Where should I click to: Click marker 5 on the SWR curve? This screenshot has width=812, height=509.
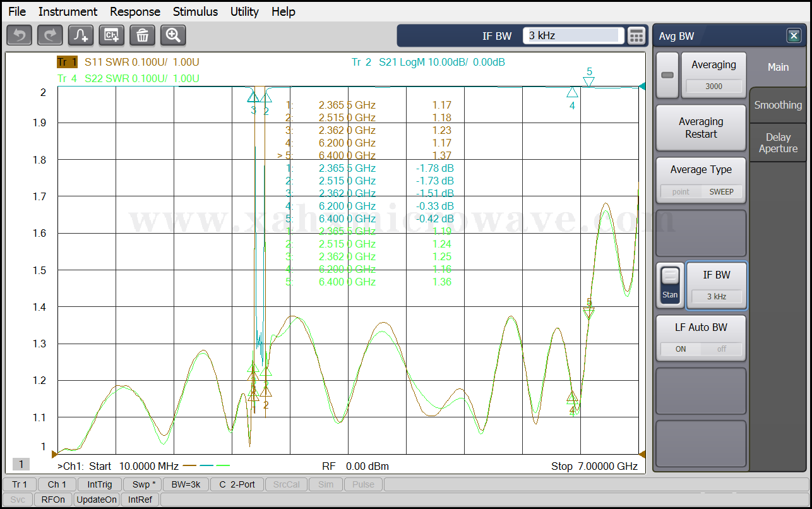click(x=589, y=312)
